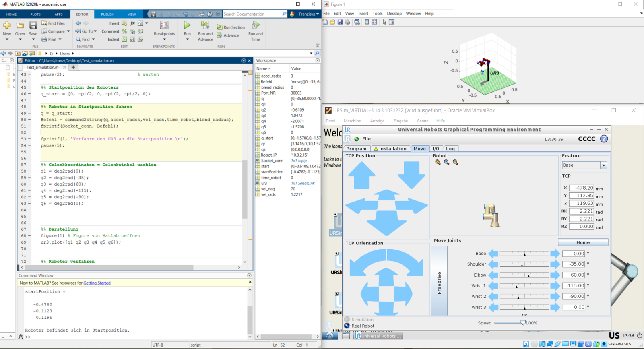Switch to the PUBLISH ribbon tab
Image resolution: width=644 pixels, height=349 pixels.
(x=107, y=14)
